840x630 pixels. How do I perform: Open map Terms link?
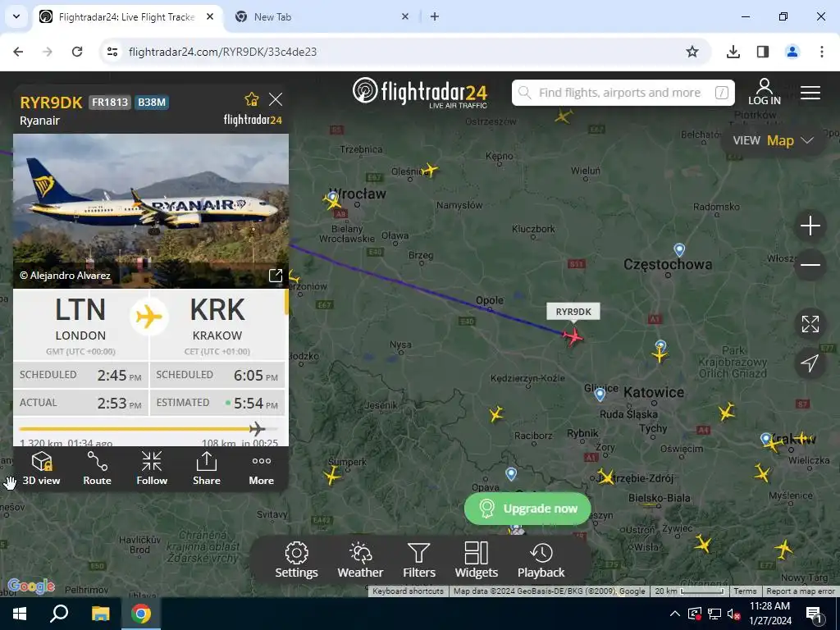tap(745, 591)
